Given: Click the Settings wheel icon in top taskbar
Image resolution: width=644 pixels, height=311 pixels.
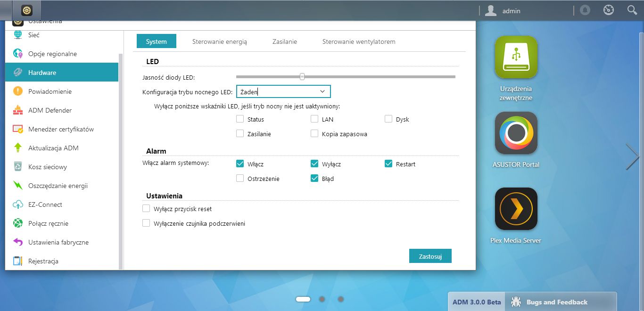Looking at the screenshot, I should pos(27,10).
